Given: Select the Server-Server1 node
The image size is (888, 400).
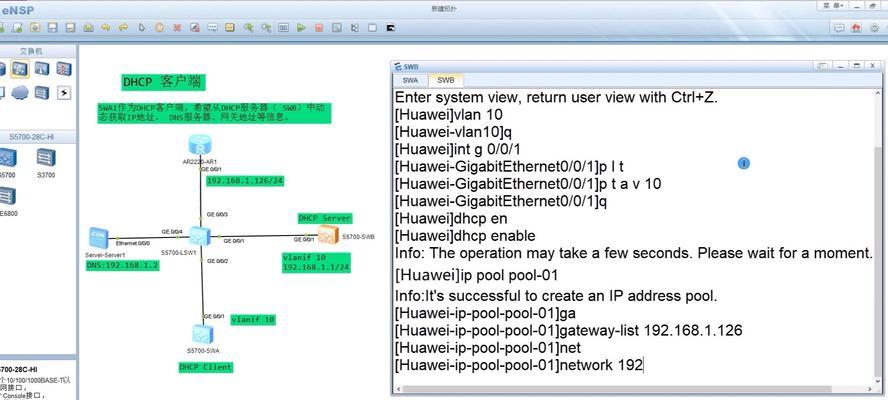Looking at the screenshot, I should click(x=98, y=239).
